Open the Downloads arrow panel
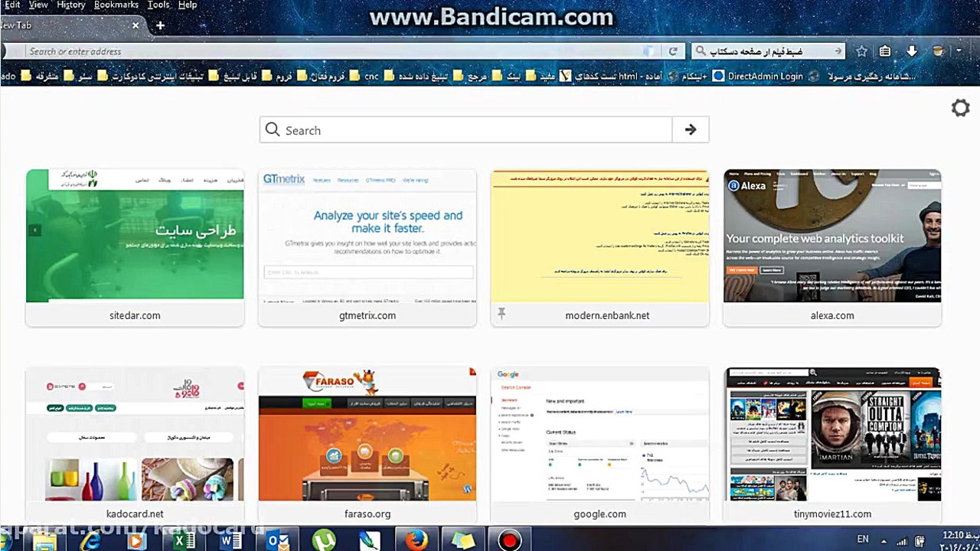The height and width of the screenshot is (551, 980). (912, 51)
